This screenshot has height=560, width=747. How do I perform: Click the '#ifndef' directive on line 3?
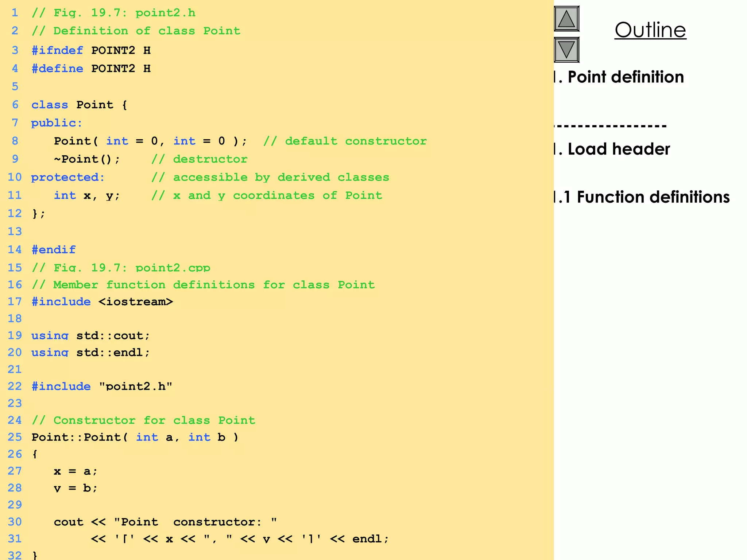57,50
